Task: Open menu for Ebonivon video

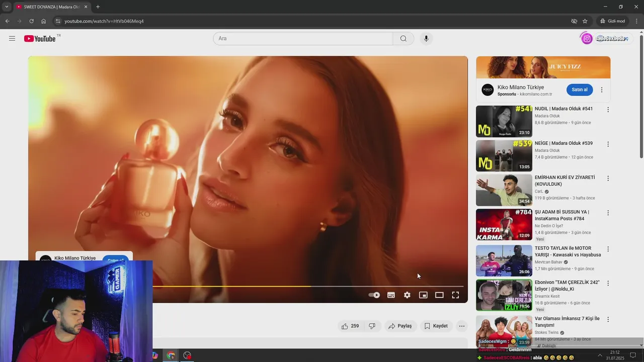Action: [608, 283]
